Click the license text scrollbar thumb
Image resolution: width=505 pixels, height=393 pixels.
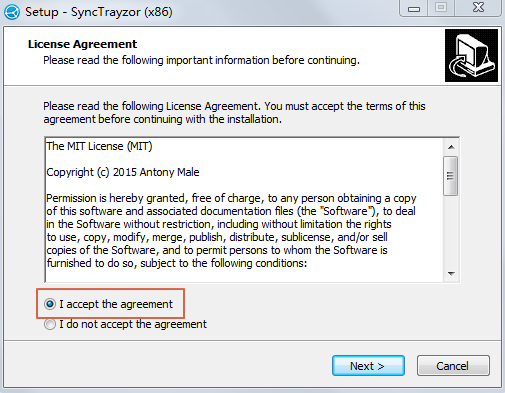(x=451, y=176)
